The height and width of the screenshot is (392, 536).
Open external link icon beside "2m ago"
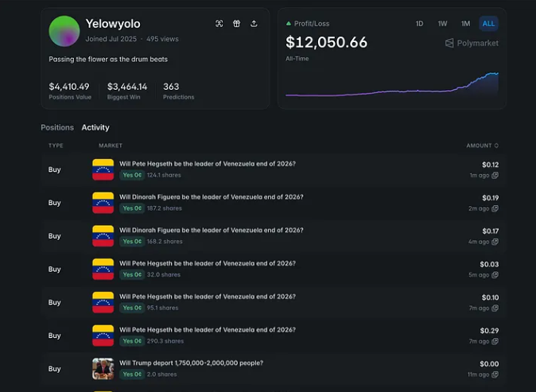495,209
